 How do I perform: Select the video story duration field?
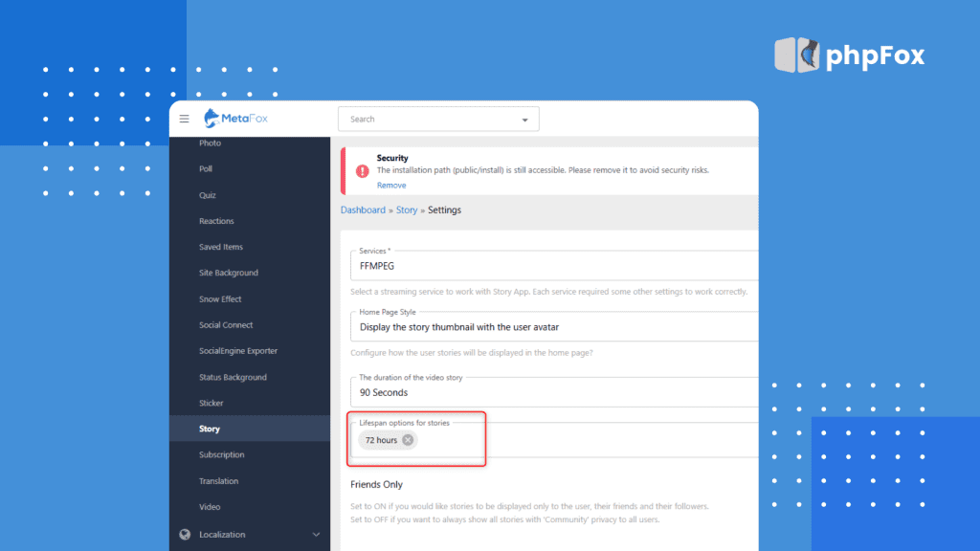pyautogui.click(x=553, y=392)
